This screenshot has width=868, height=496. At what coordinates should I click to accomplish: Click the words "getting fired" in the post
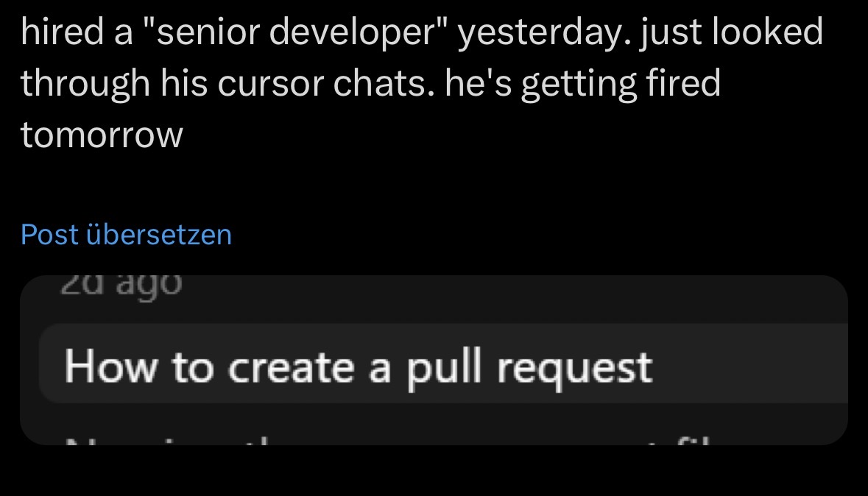click(621, 84)
